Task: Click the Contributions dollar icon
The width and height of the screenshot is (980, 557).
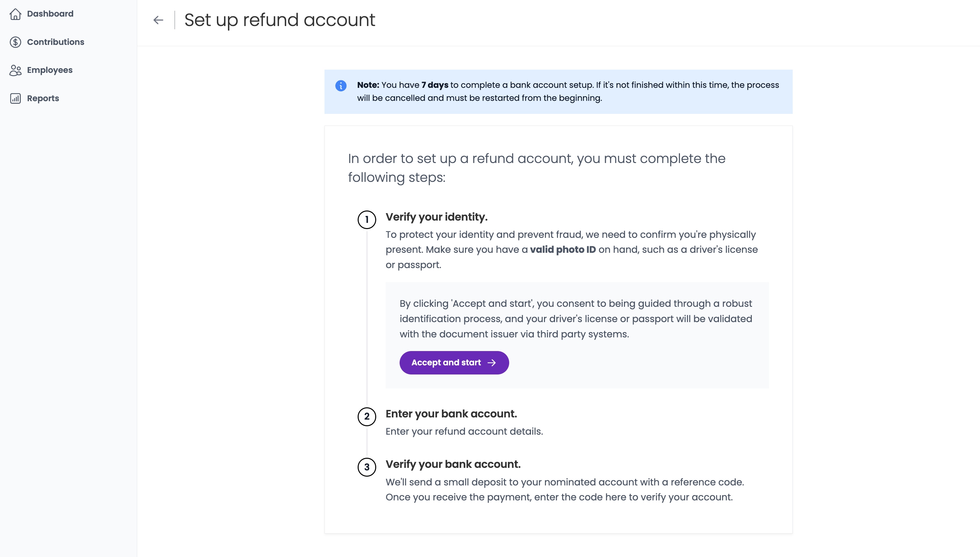Action: coord(15,42)
